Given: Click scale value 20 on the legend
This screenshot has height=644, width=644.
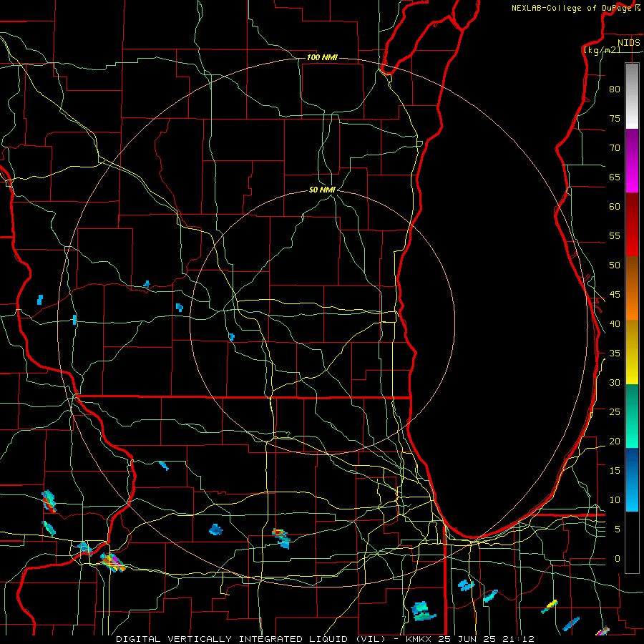Looking at the screenshot, I should click(615, 441).
